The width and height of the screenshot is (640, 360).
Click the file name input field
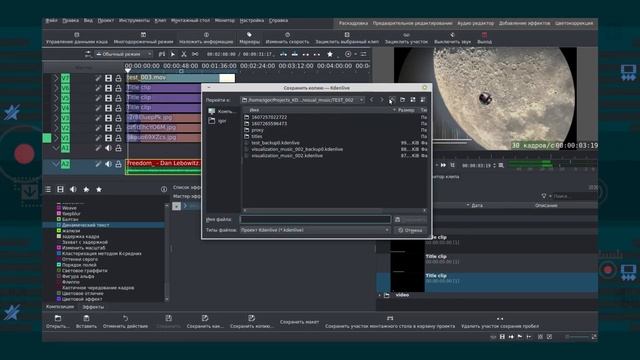(315, 220)
